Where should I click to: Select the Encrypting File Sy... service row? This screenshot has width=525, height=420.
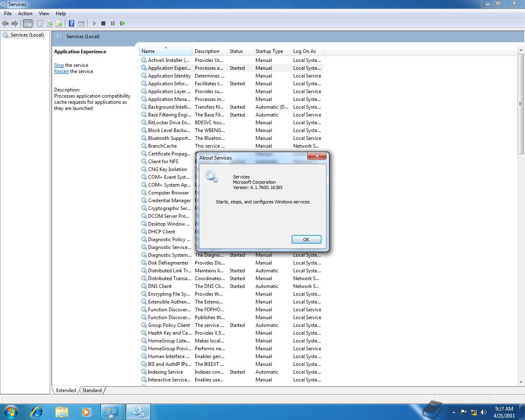coord(232,294)
